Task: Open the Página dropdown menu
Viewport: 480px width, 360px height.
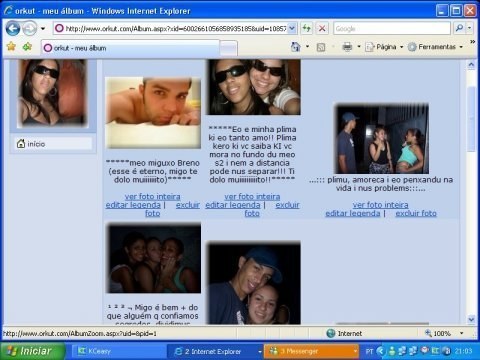Action: click(384, 47)
